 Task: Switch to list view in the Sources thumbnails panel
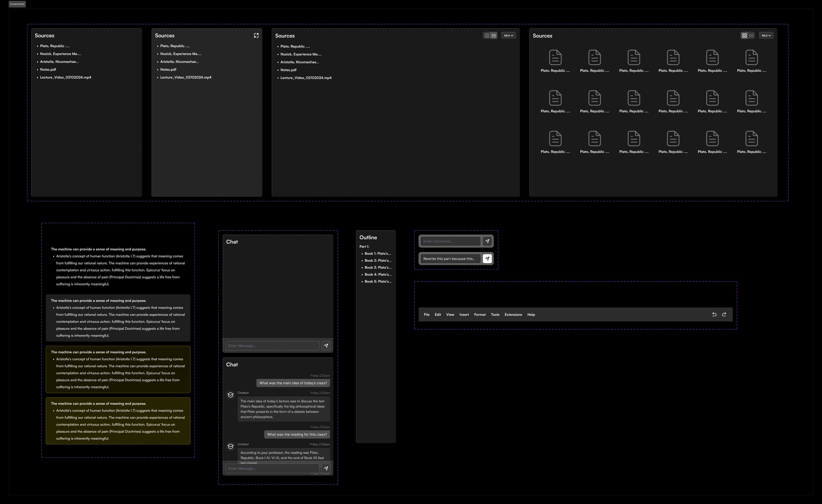(x=751, y=35)
